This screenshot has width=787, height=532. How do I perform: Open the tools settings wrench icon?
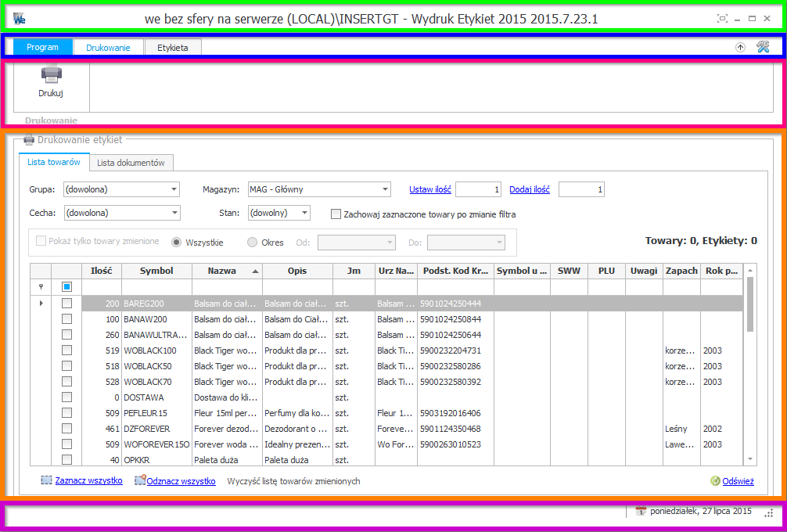coord(763,47)
